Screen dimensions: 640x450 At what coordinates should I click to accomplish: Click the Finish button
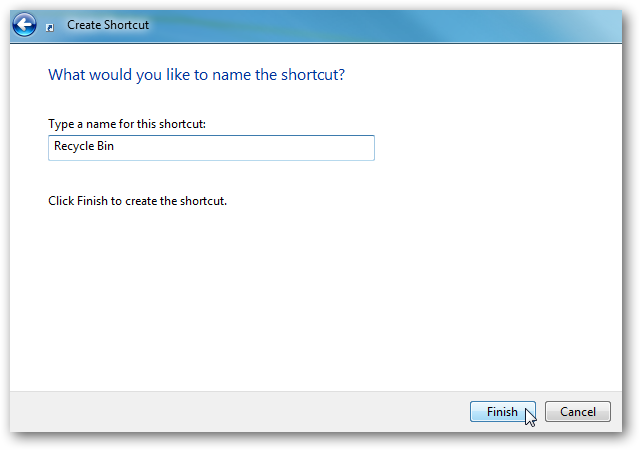pyautogui.click(x=502, y=412)
